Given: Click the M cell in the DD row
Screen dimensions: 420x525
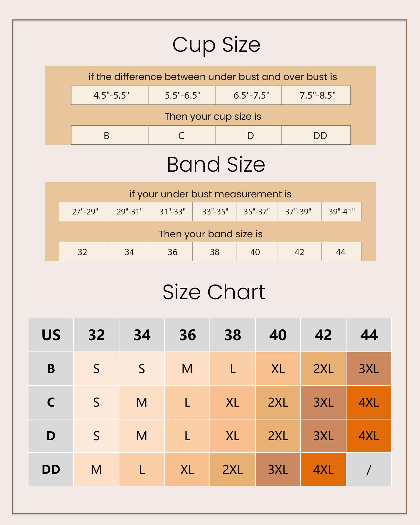Looking at the screenshot, I should (x=96, y=470).
